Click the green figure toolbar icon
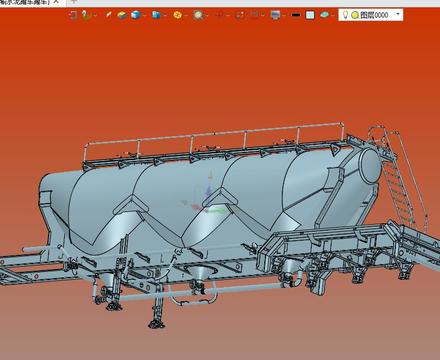Viewport: 440px width, 360px height. pyautogui.click(x=86, y=15)
